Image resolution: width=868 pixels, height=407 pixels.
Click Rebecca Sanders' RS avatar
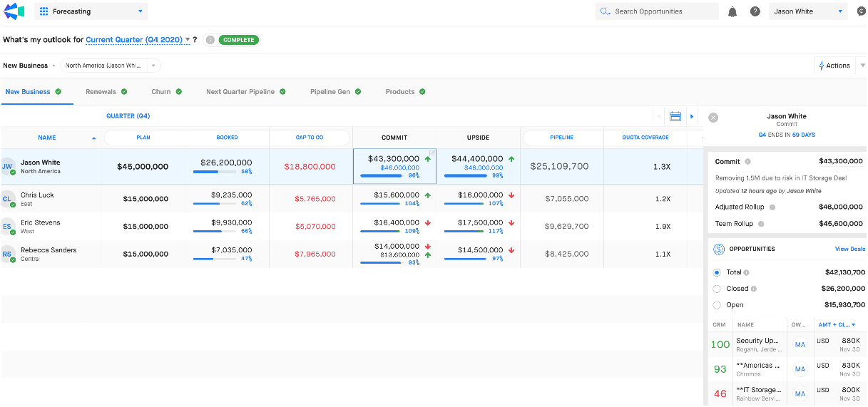(x=8, y=254)
